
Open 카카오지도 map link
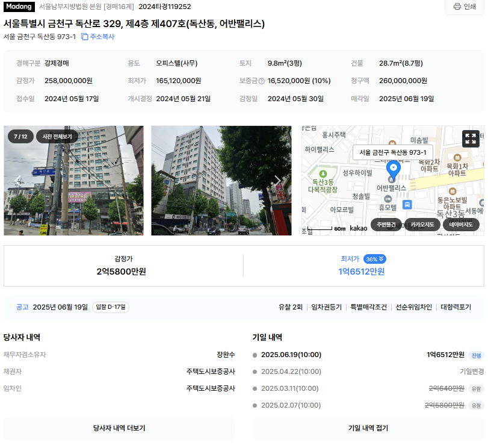click(x=422, y=225)
